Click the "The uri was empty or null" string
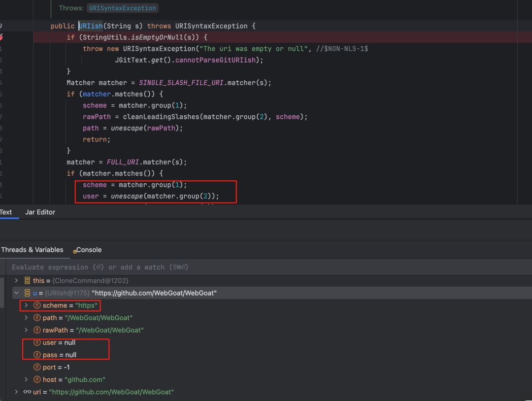Screen dimensions: 532x401 (x=254, y=49)
